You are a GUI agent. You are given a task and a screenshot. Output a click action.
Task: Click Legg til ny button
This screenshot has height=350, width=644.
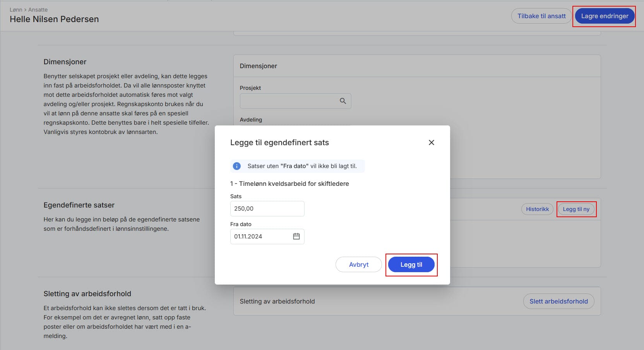click(x=576, y=209)
